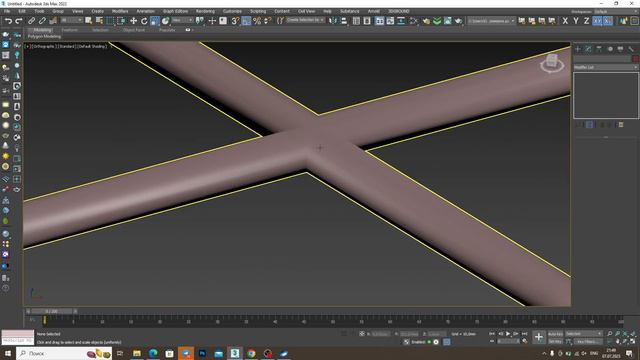This screenshot has height=360, width=640.
Task: Open the Time Configuration button
Action: pos(524,342)
